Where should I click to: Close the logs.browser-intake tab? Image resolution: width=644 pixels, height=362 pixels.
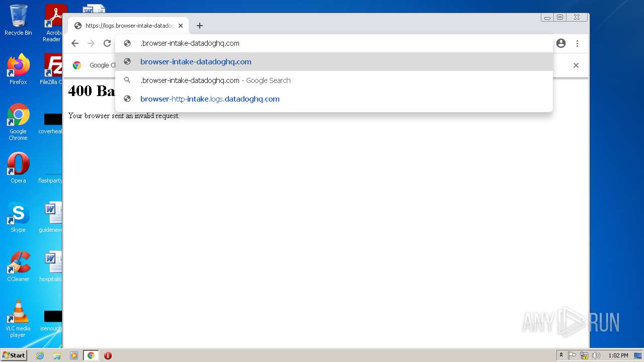[181, 26]
